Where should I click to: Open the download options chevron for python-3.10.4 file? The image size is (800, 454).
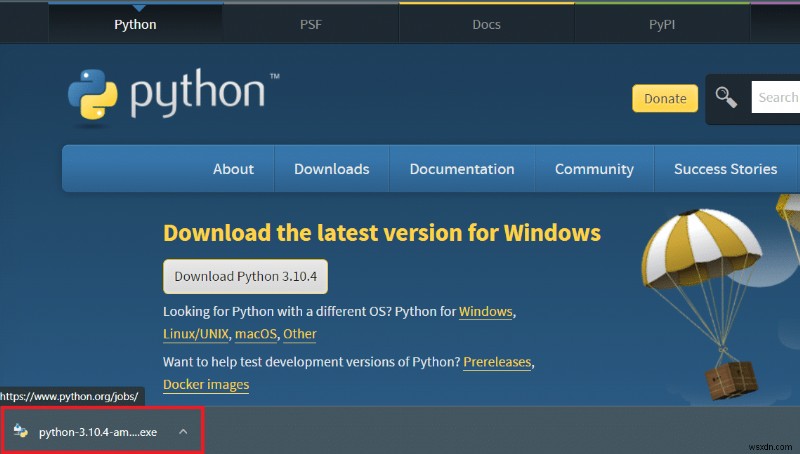pyautogui.click(x=183, y=432)
